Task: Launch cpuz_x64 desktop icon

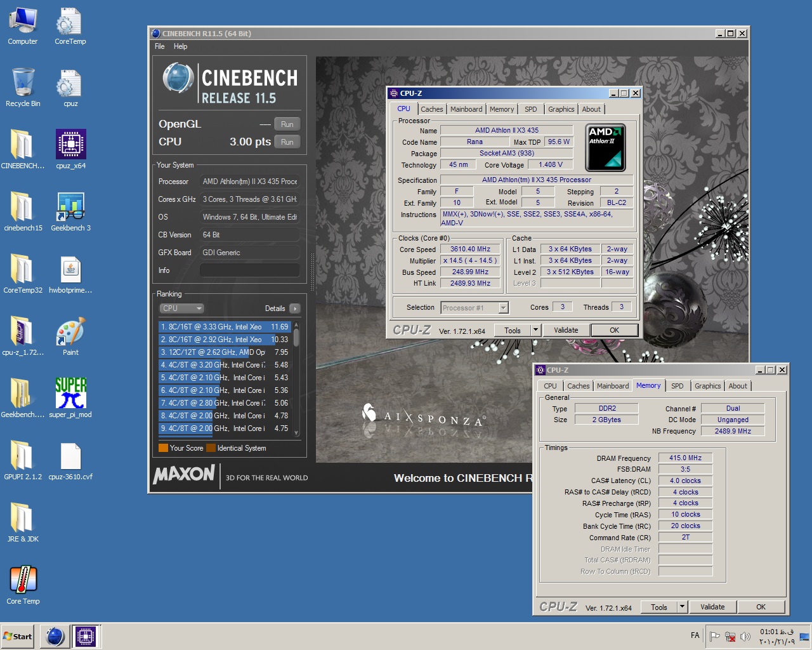Action: pos(70,150)
